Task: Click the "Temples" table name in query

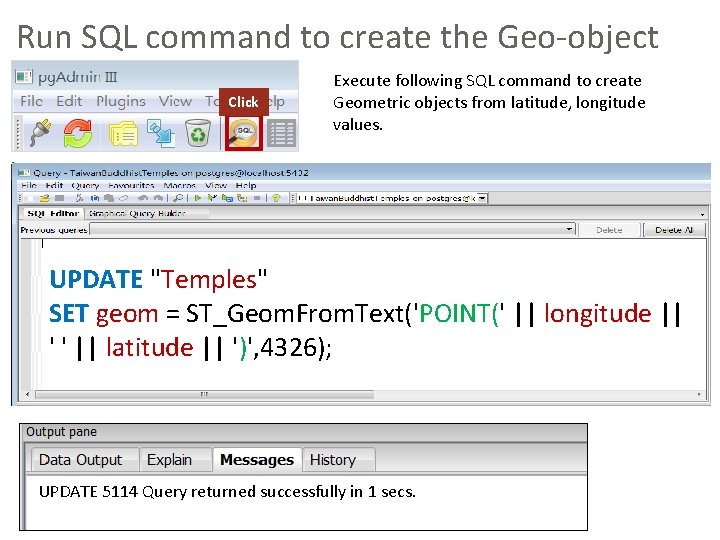Action: tap(209, 279)
